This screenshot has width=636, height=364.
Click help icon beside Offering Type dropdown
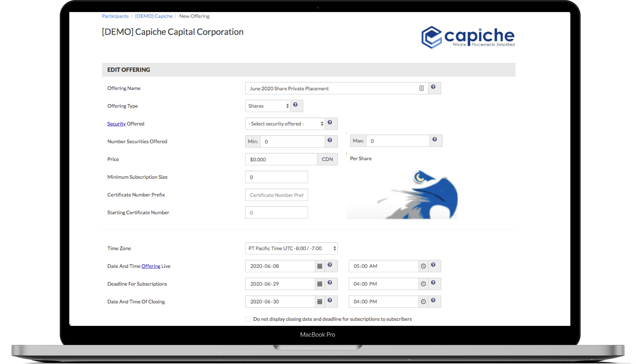click(295, 105)
